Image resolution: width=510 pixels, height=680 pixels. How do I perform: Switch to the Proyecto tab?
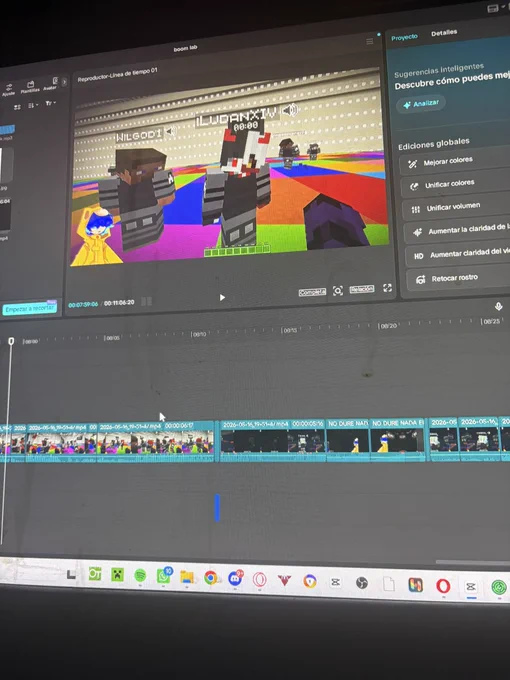404,37
